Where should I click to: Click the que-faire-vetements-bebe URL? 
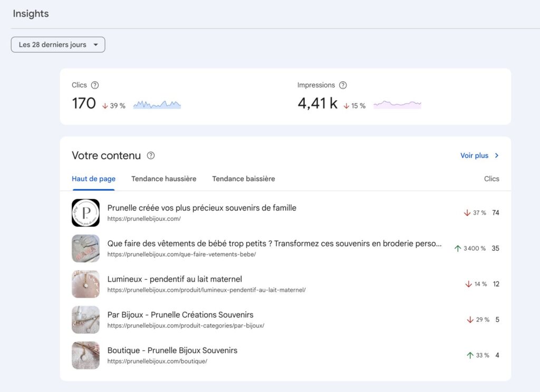click(x=181, y=254)
